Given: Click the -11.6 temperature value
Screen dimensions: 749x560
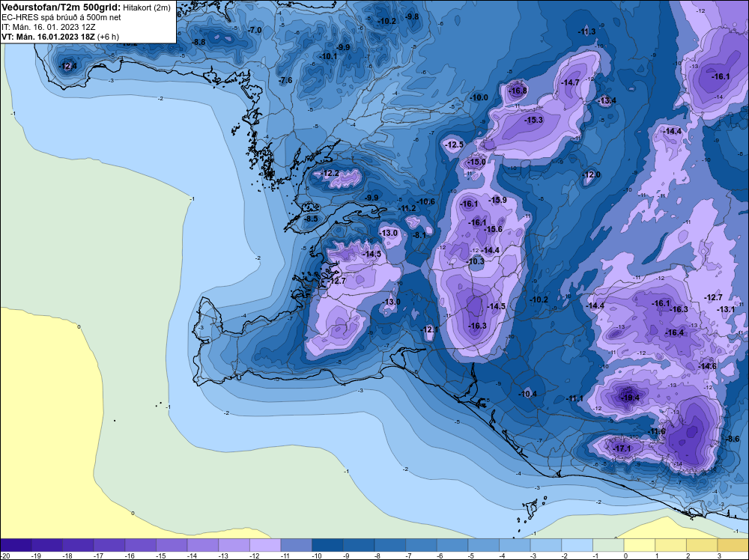Looking at the screenshot, I should (x=656, y=431).
